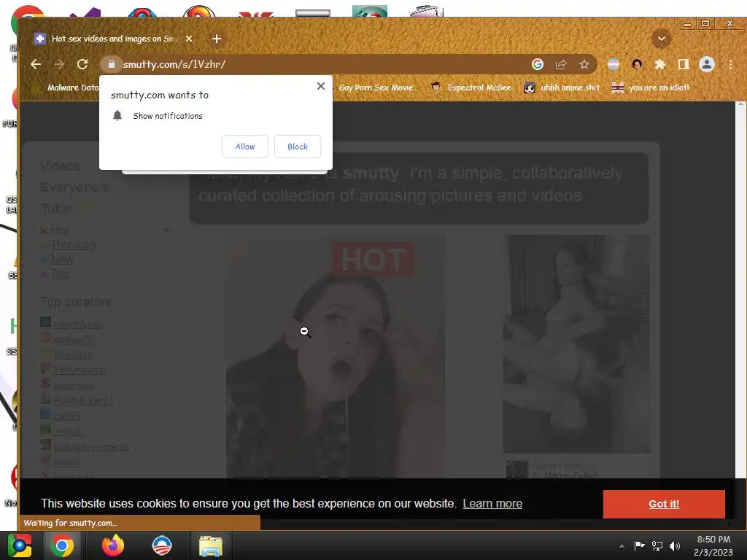Screen dimensions: 747x560
Task: Click the taskbar clock showing 8:50 PM
Action: (713, 545)
